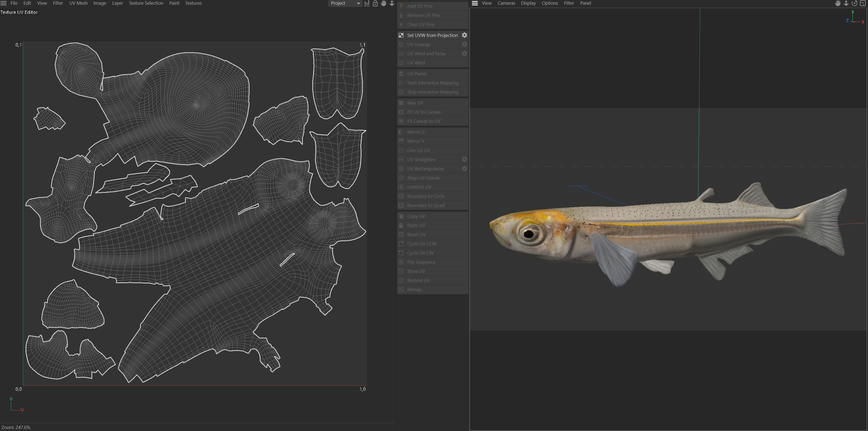Click the viewport pan hand icon
Image resolution: width=868 pixels, height=431 pixels.
(838, 3)
